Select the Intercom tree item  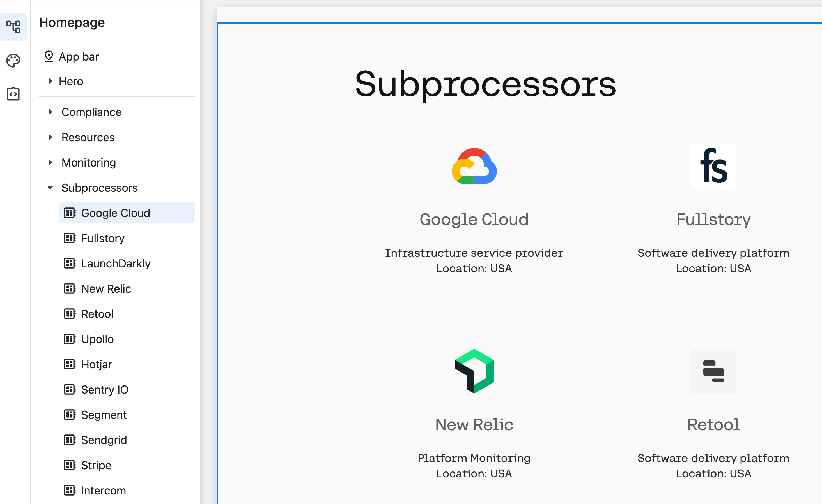tap(127, 490)
